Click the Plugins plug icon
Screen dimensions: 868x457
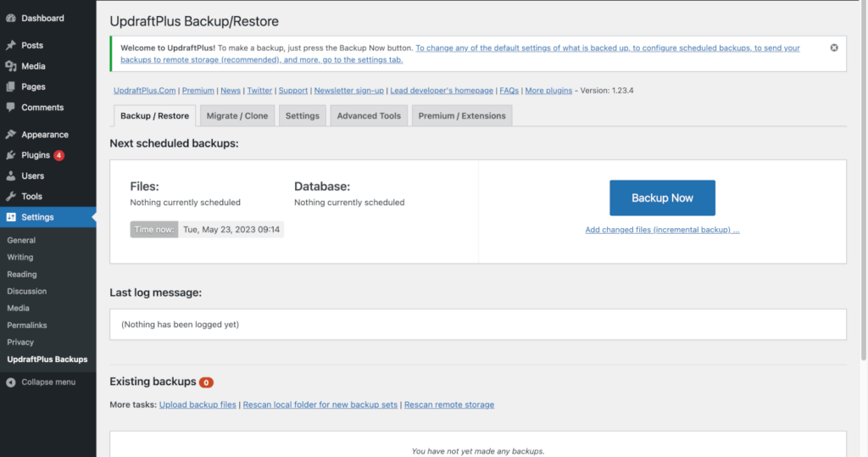pyautogui.click(x=10, y=155)
